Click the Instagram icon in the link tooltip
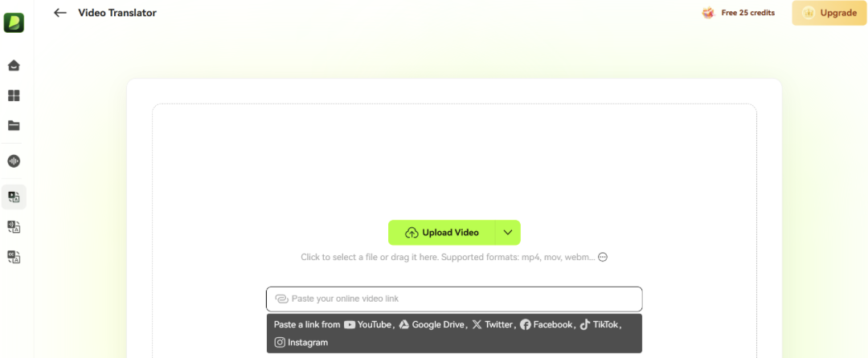868x358 pixels. (280, 343)
